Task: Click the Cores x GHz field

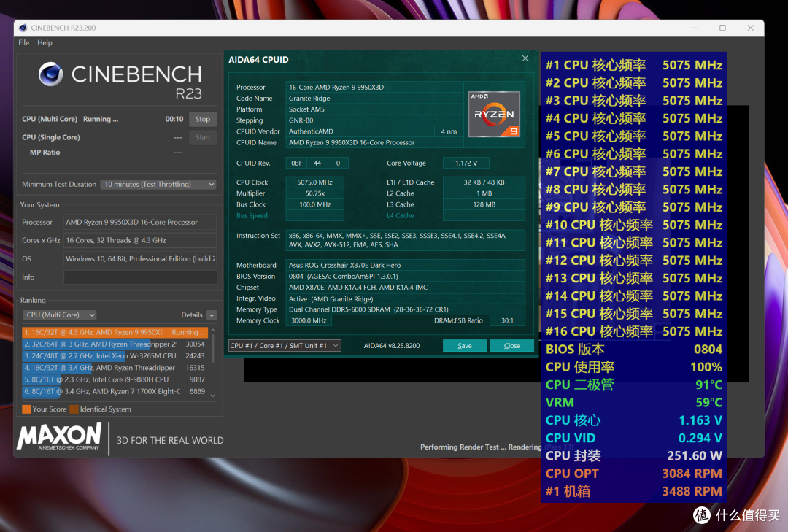Action: click(140, 240)
